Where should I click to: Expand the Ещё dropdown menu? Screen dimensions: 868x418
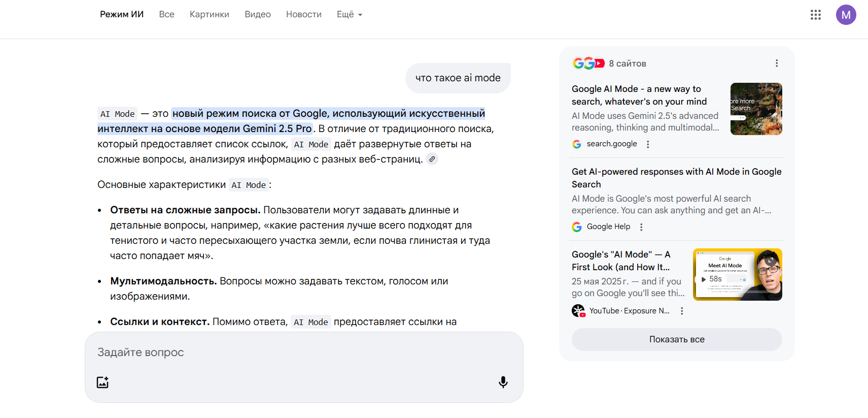[349, 15]
